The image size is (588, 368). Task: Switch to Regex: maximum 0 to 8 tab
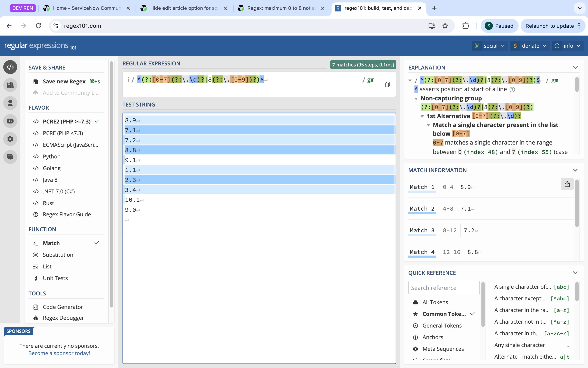(x=281, y=8)
